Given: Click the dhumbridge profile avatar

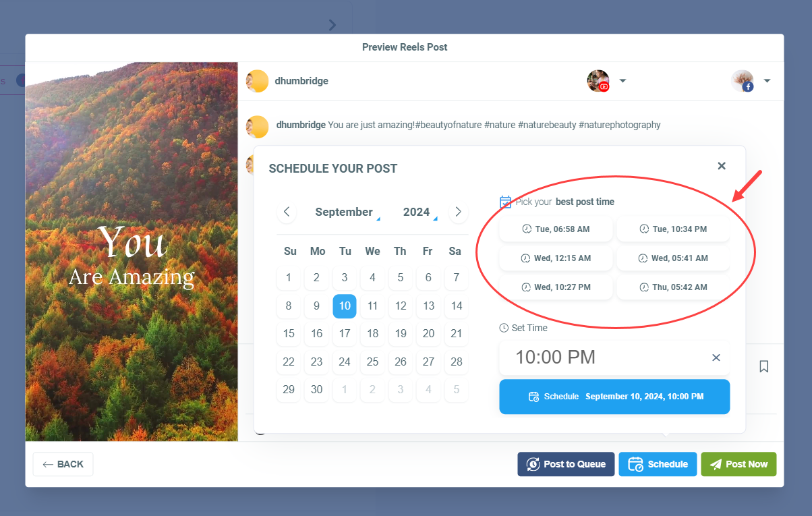Looking at the screenshot, I should pos(257,80).
